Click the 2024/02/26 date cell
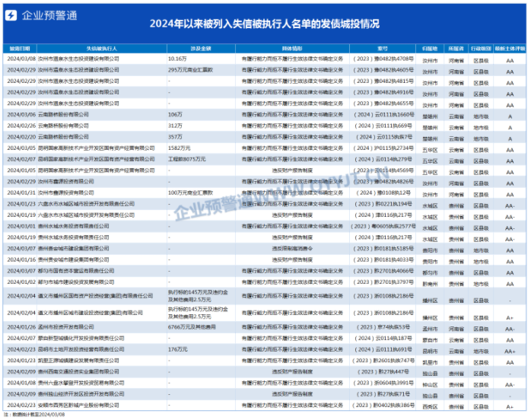The image size is (531, 420). (21, 126)
